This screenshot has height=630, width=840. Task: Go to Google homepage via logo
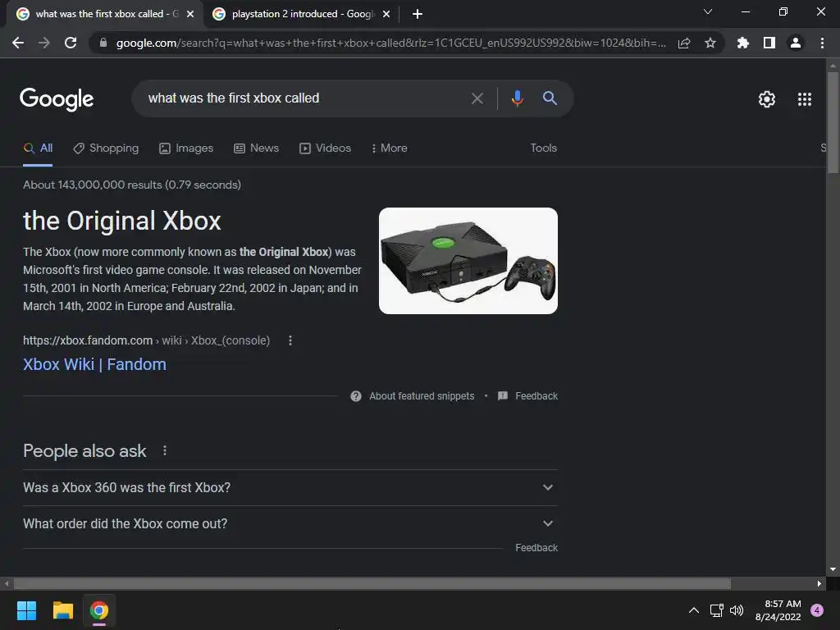pos(57,99)
